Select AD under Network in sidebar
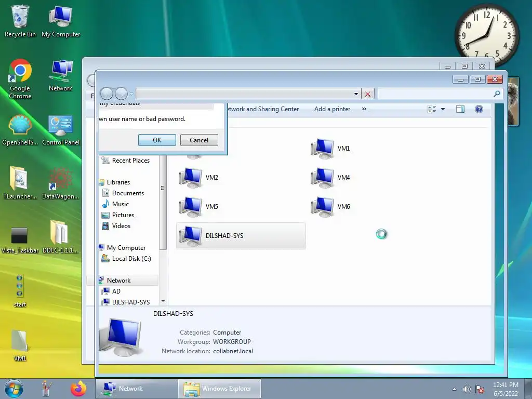This screenshot has height=399, width=532. click(x=111, y=291)
